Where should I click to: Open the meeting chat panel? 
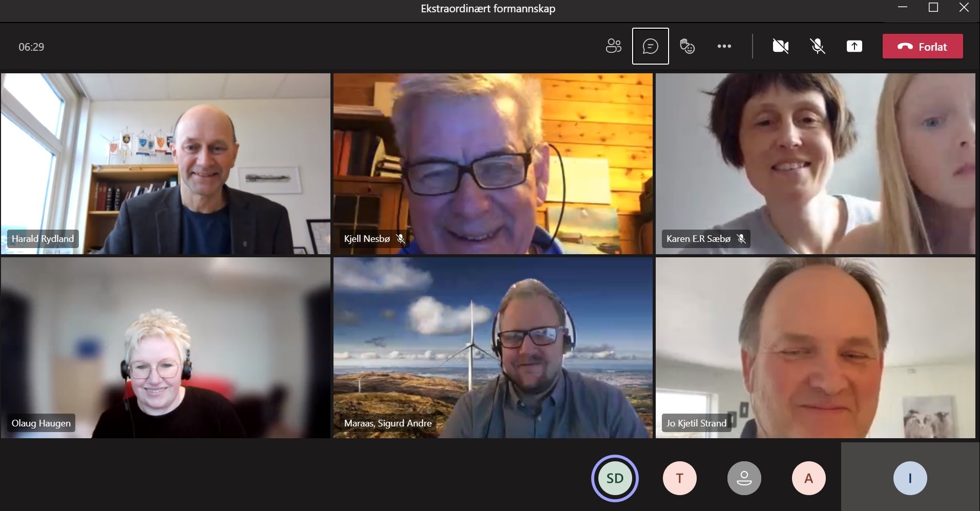650,47
